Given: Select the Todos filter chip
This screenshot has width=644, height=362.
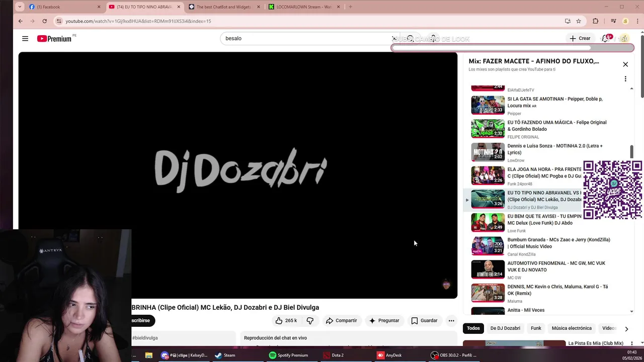Looking at the screenshot, I should (x=473, y=328).
